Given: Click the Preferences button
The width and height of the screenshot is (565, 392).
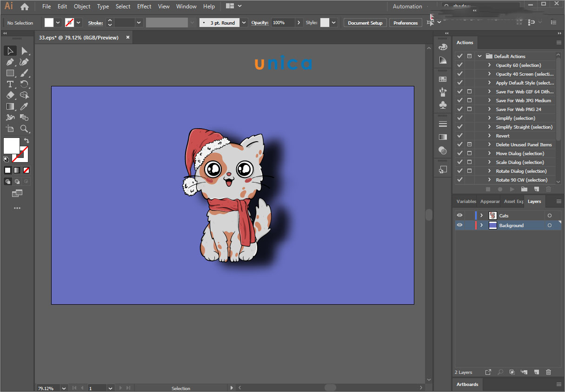Looking at the screenshot, I should pyautogui.click(x=405, y=23).
